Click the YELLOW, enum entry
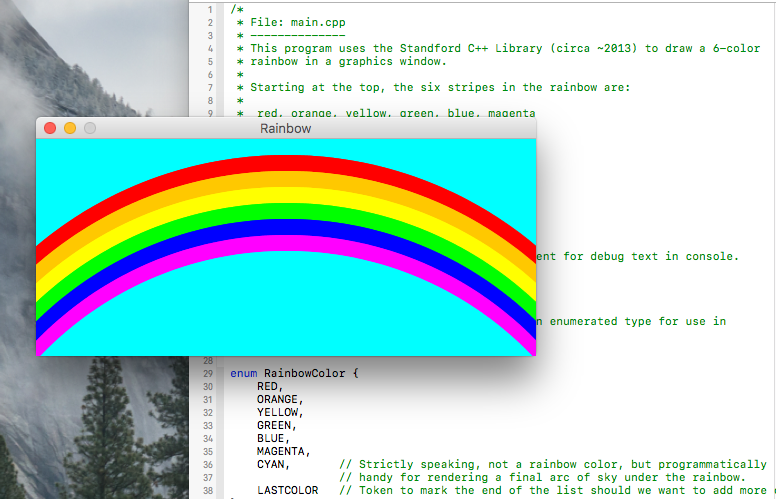Viewport: 776px width, 499px height. click(280, 412)
